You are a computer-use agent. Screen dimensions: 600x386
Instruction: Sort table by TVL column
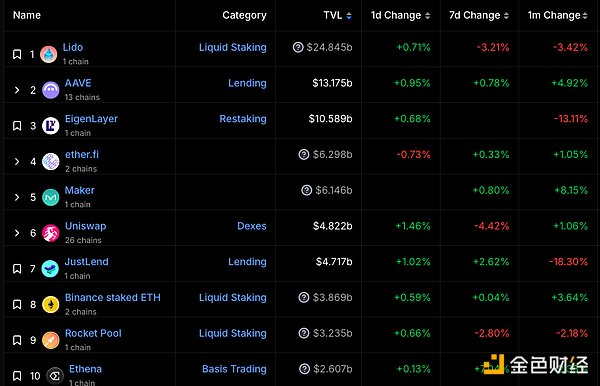pos(337,15)
